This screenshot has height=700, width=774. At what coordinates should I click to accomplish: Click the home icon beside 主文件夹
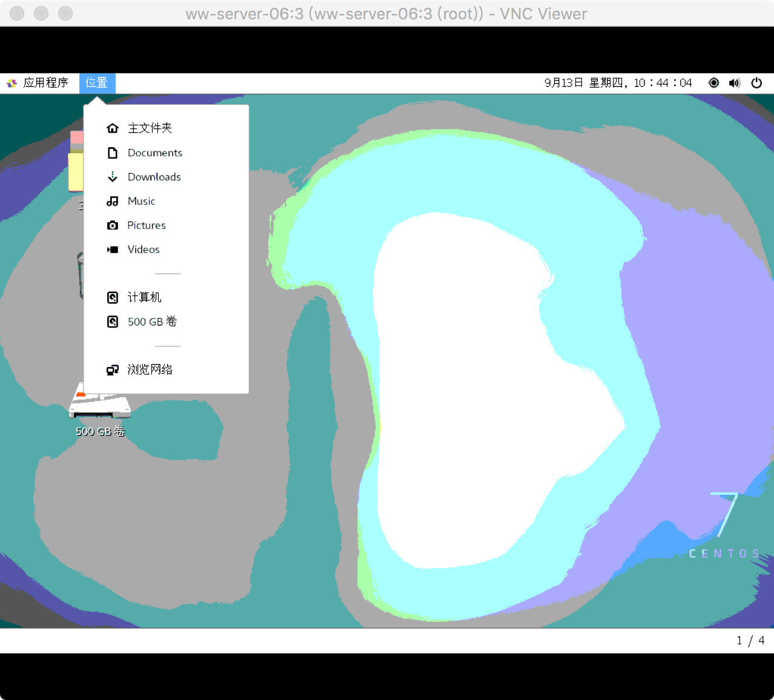tap(113, 128)
